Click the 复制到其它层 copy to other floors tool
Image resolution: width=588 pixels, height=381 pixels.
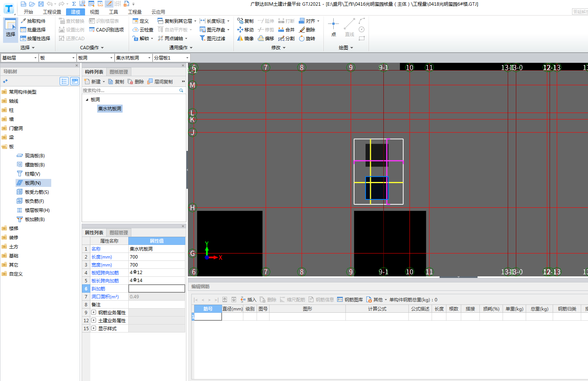pos(177,21)
